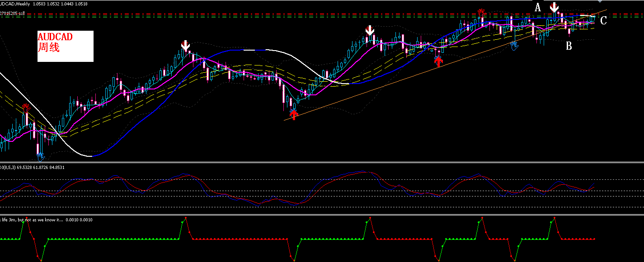
Task: Click the chart shift triangle marker at top
Action: coord(600,2)
